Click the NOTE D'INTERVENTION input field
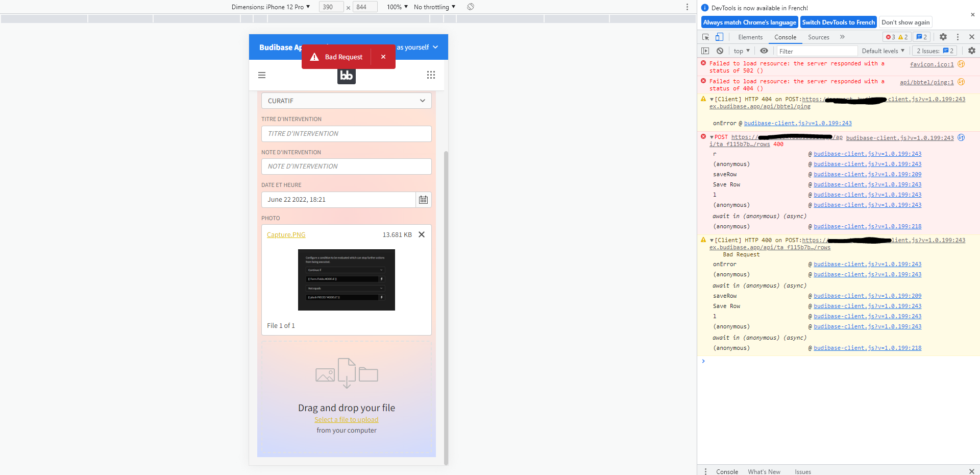The height and width of the screenshot is (475, 980). 347,167
